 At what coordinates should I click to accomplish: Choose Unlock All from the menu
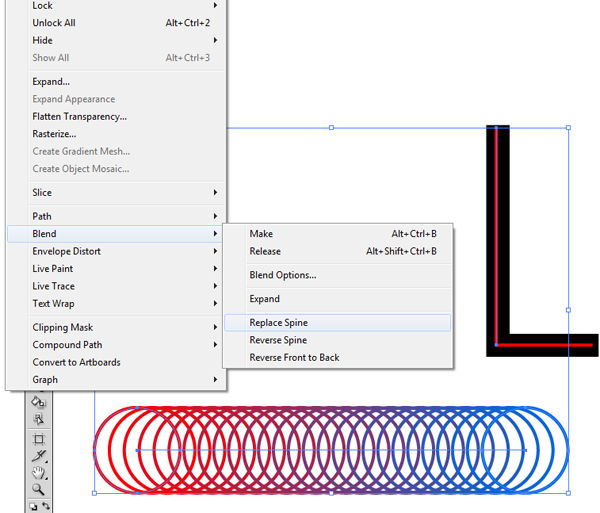click(x=117, y=23)
